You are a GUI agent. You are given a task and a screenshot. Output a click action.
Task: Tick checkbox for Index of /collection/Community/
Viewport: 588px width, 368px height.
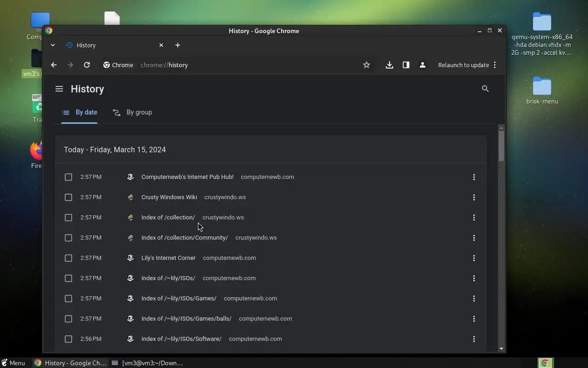68,238
